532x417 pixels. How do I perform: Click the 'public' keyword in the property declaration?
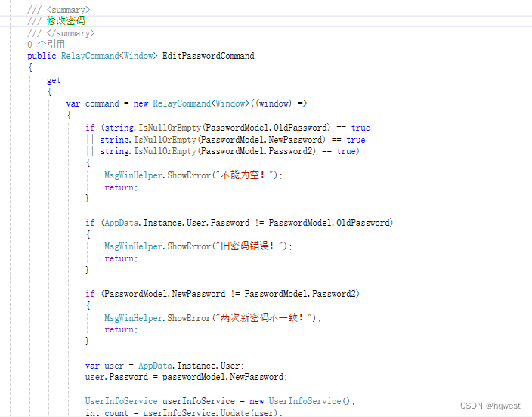tap(42, 56)
